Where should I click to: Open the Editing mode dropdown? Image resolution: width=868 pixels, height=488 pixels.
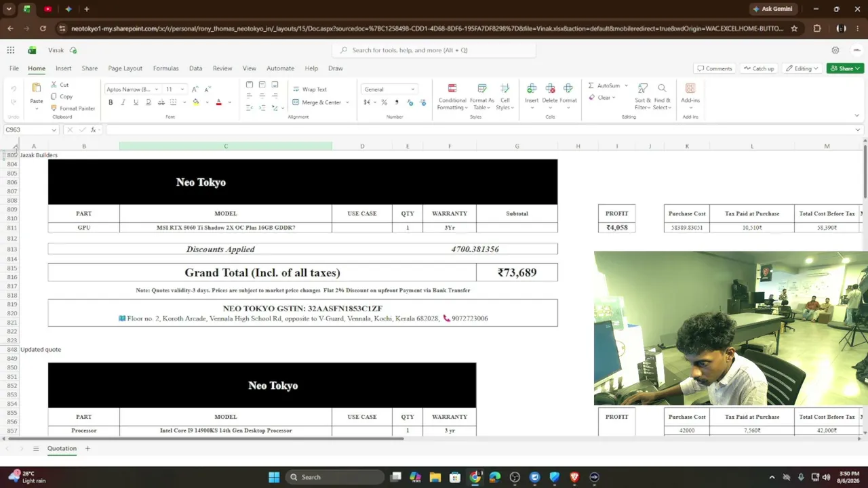pos(802,68)
